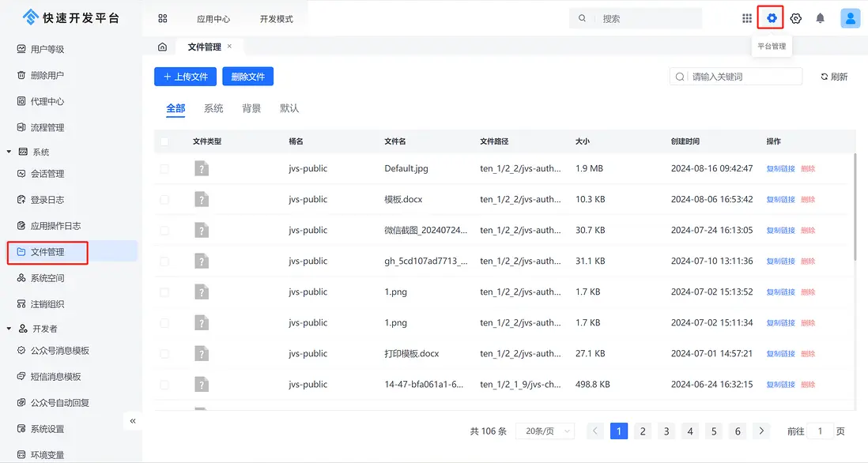Click file type icon for Default.jpg
This screenshot has height=463, width=868.
[202, 168]
